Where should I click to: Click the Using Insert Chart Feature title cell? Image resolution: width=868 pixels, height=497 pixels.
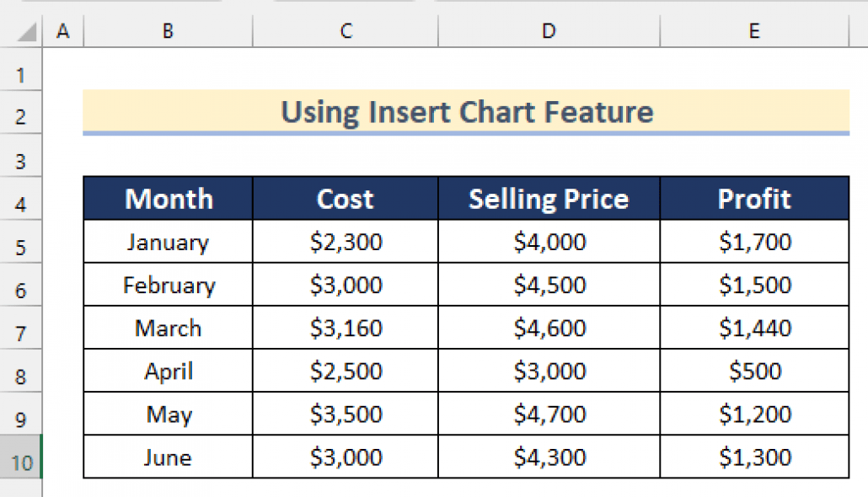pyautogui.click(x=466, y=112)
